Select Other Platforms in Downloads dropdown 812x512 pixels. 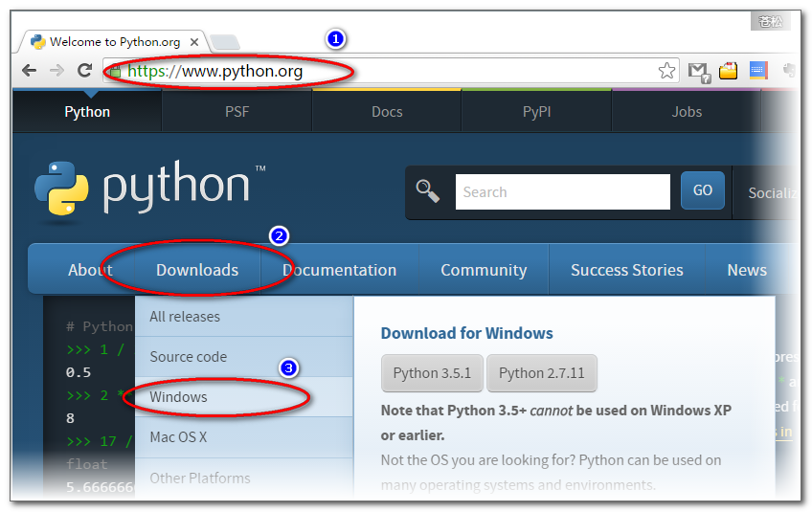click(x=244, y=478)
